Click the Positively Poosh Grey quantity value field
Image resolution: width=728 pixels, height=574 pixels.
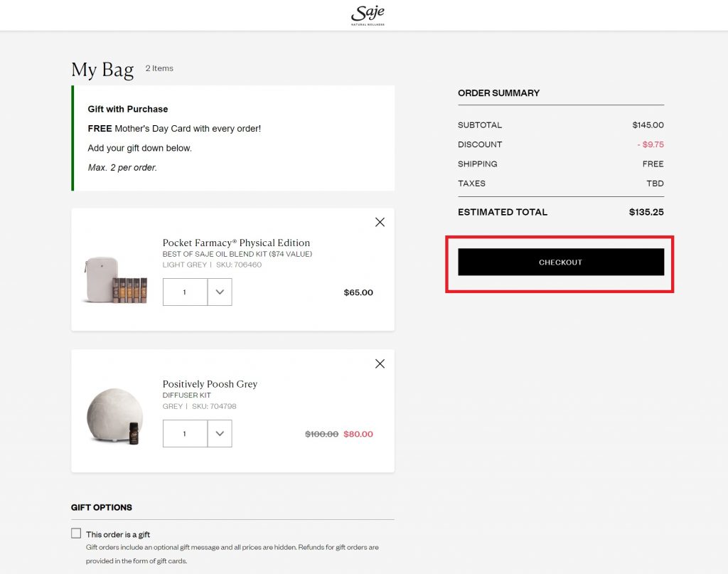click(185, 433)
